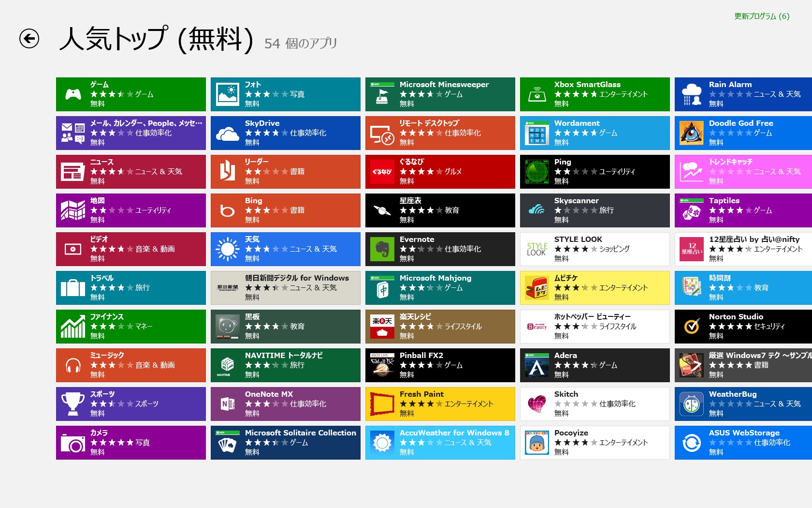812x508 pixels.
Task: Open the Microsoft Mahjong title
Action: 435,278
